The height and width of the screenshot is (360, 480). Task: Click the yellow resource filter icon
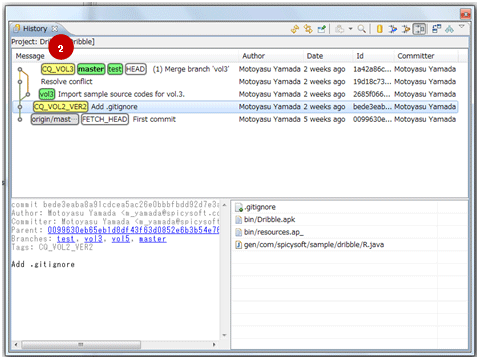(379, 29)
